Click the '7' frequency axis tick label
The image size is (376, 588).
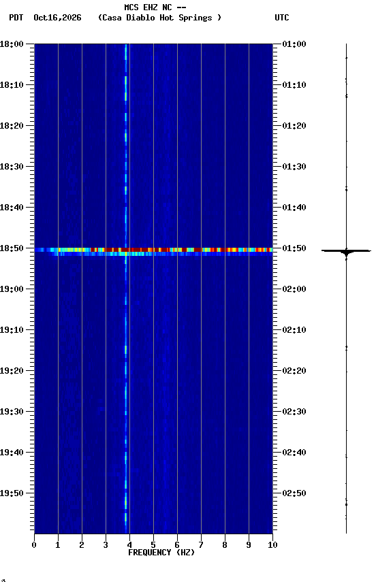tap(201, 545)
